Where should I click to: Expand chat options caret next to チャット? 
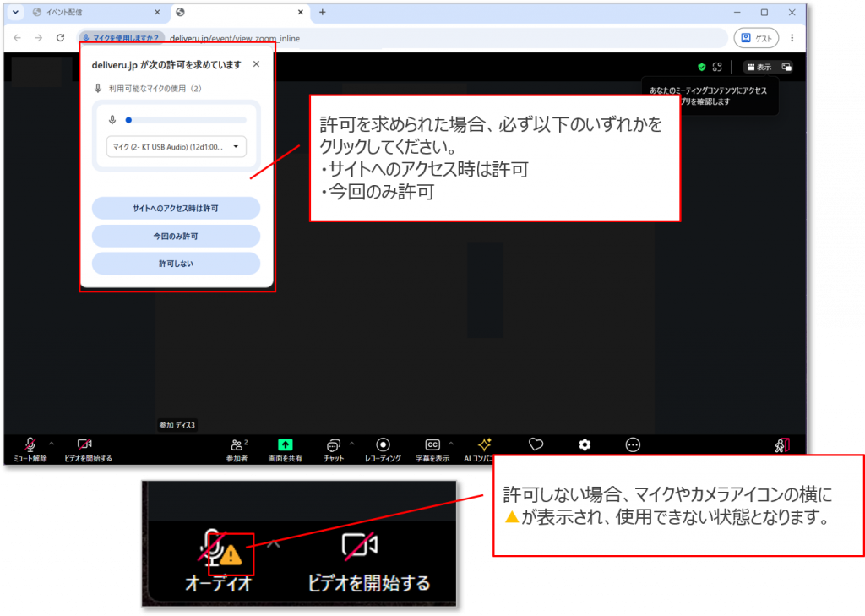pos(352,444)
